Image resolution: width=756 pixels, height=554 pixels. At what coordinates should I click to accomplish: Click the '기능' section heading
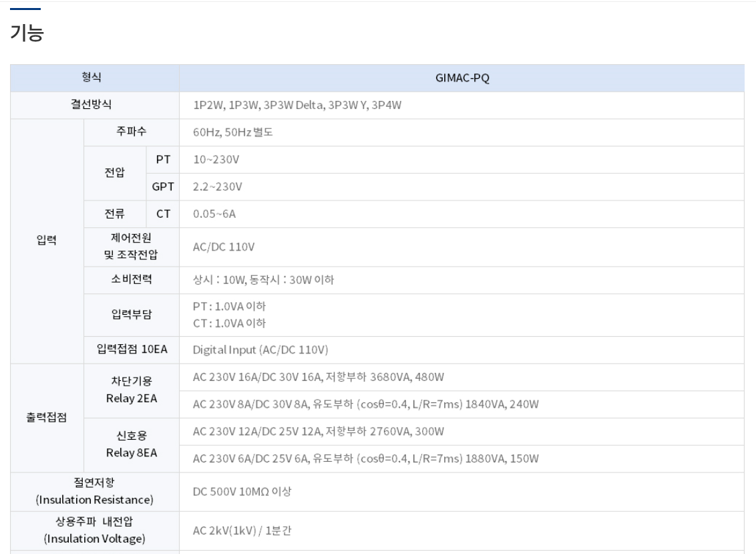pyautogui.click(x=27, y=33)
